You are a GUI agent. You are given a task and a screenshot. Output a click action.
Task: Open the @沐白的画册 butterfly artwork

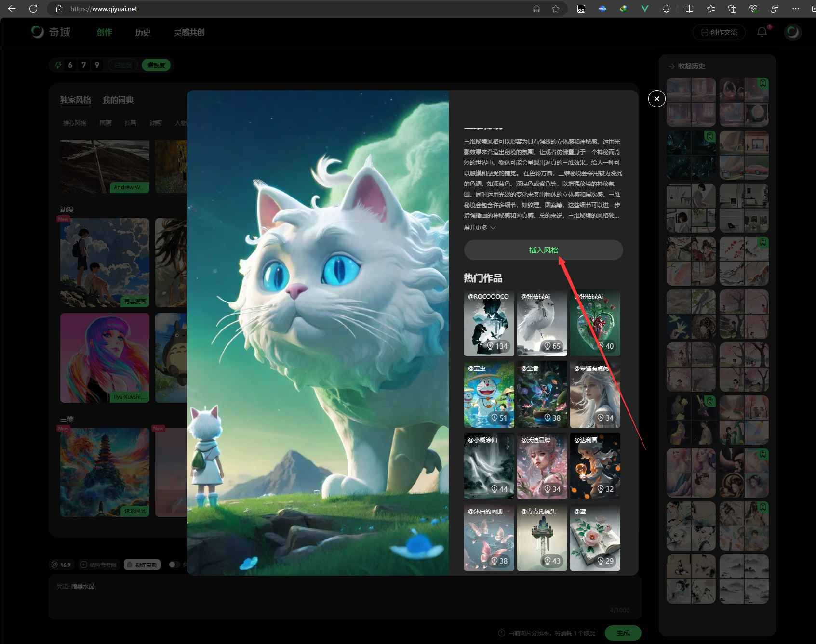(489, 538)
